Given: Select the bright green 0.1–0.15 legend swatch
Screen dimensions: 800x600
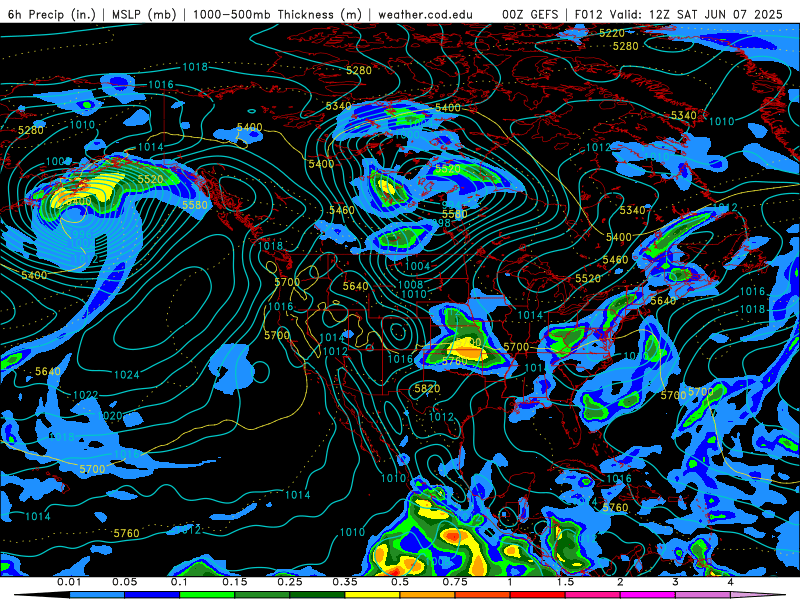Looking at the screenshot, I should 207,595.
